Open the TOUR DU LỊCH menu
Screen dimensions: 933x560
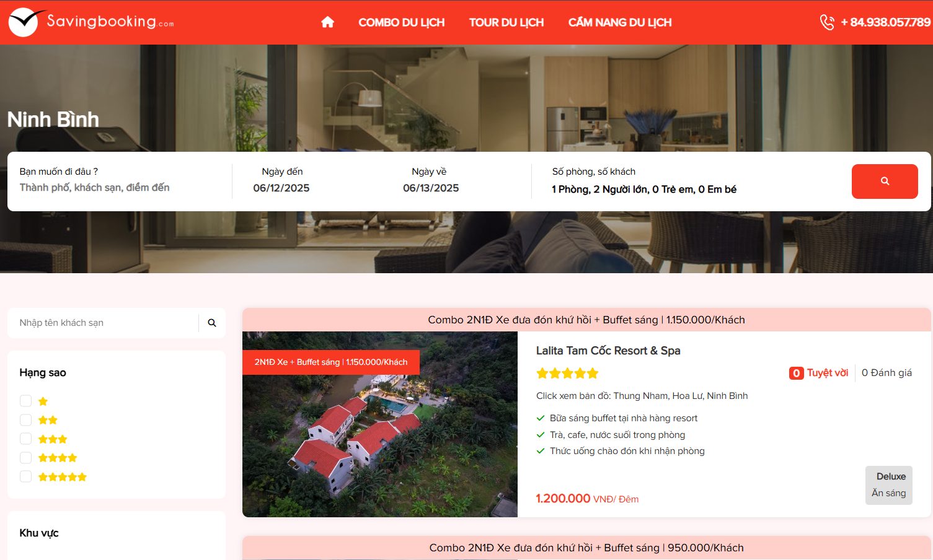click(x=506, y=22)
